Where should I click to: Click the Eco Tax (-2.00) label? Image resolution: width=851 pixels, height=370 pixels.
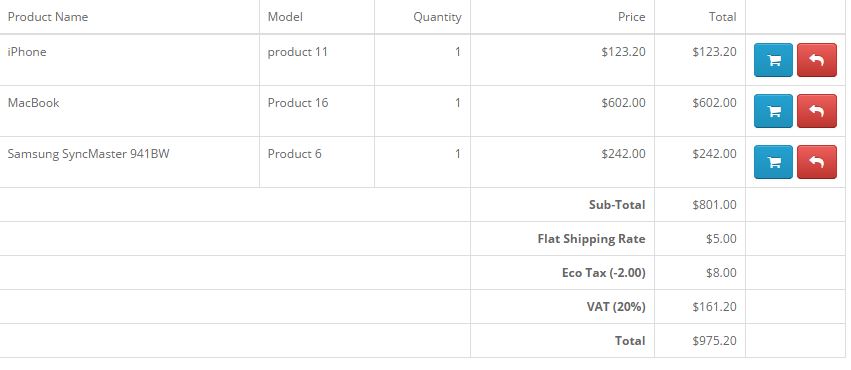pyautogui.click(x=604, y=272)
